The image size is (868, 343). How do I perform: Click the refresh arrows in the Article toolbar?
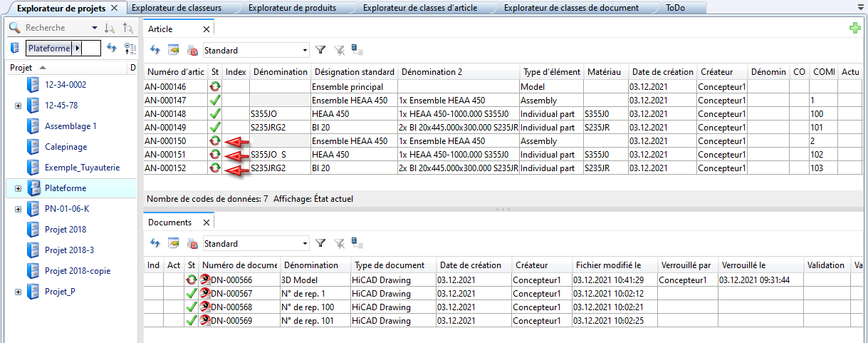point(155,51)
